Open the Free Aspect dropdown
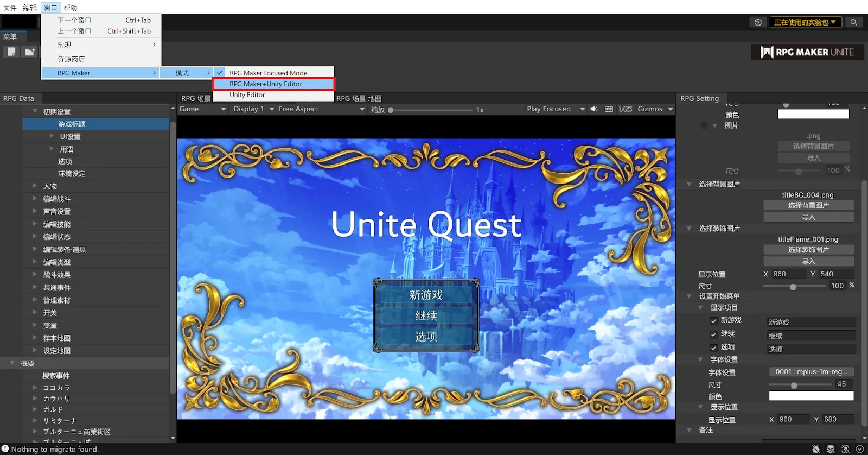The height and width of the screenshot is (455, 868). 321,109
